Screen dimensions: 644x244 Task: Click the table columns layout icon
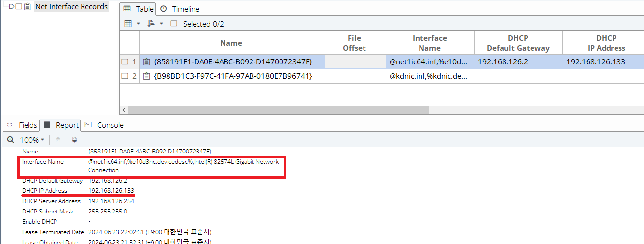tap(128, 24)
